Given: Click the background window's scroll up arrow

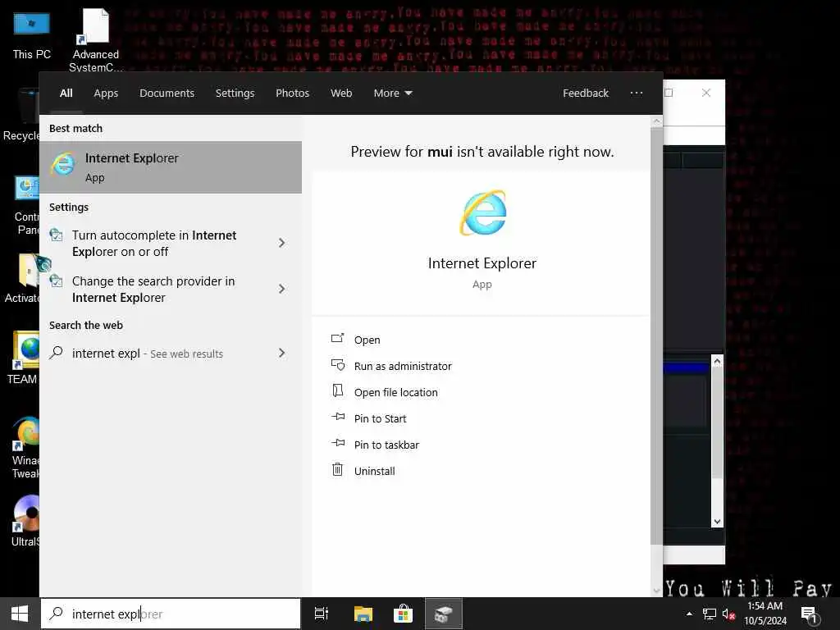Looking at the screenshot, I should [x=717, y=362].
